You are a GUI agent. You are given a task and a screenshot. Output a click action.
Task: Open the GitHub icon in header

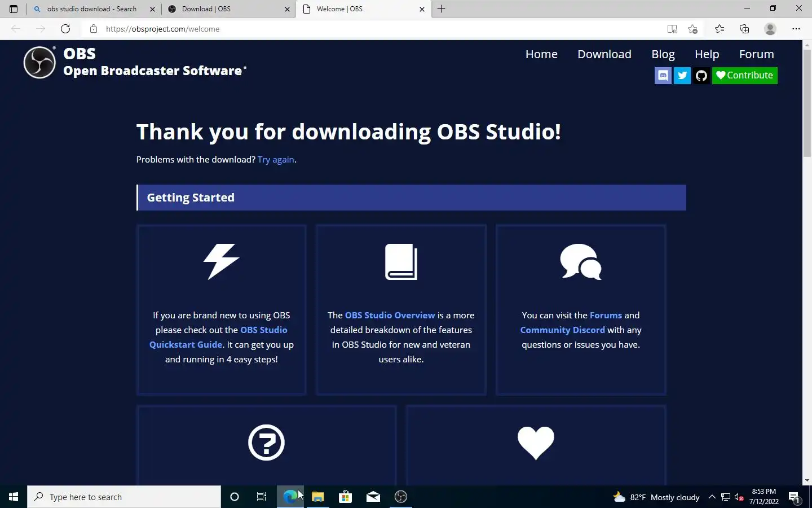pyautogui.click(x=701, y=76)
